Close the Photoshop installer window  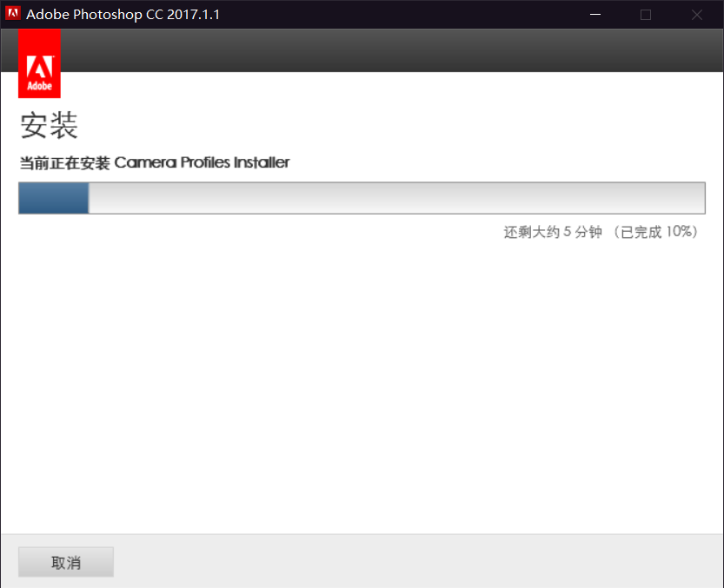[x=697, y=14]
